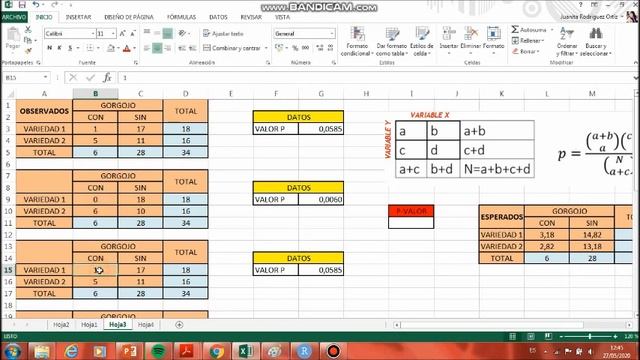Viewport: 640px width, 360px height.
Task: Toggle Ajustar texto wrap text
Action: tap(223, 33)
